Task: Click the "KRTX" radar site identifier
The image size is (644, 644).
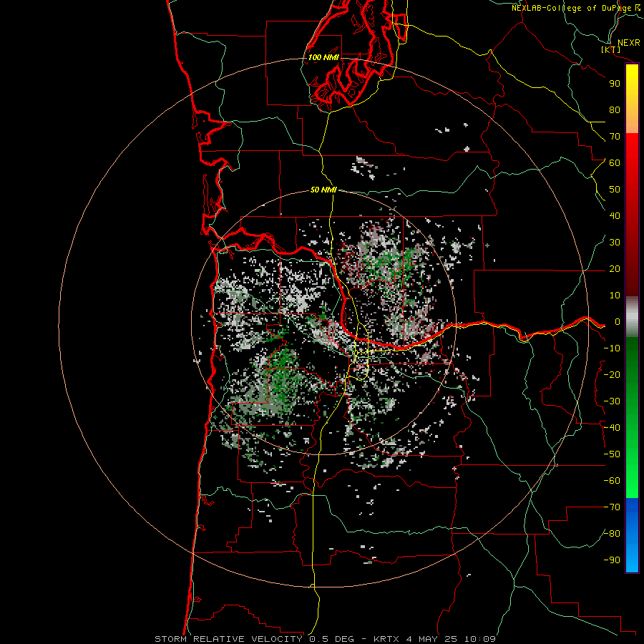Action: [x=386, y=639]
